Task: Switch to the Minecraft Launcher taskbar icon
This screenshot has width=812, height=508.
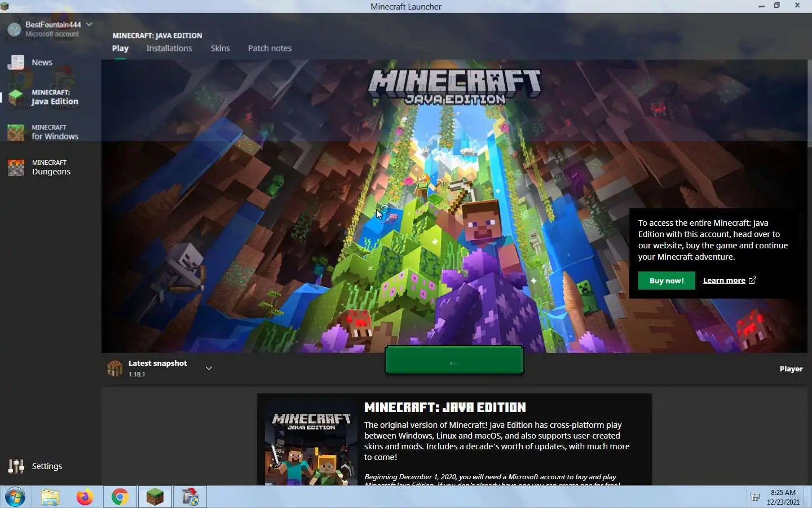Action: pos(155,497)
